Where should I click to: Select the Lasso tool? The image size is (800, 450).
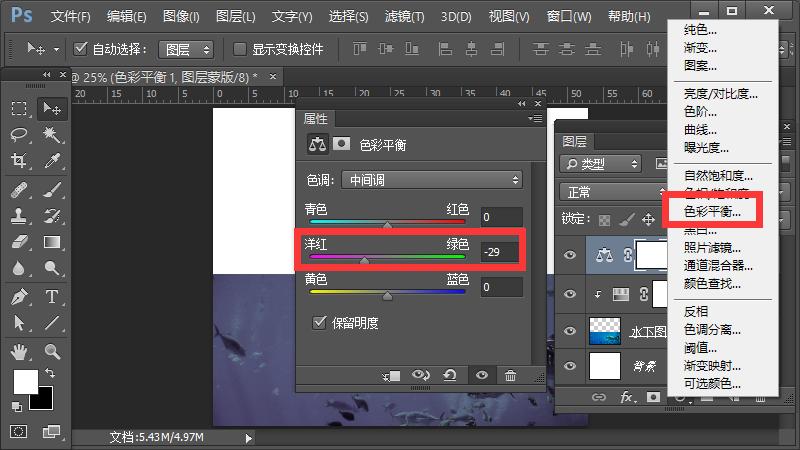(x=19, y=135)
